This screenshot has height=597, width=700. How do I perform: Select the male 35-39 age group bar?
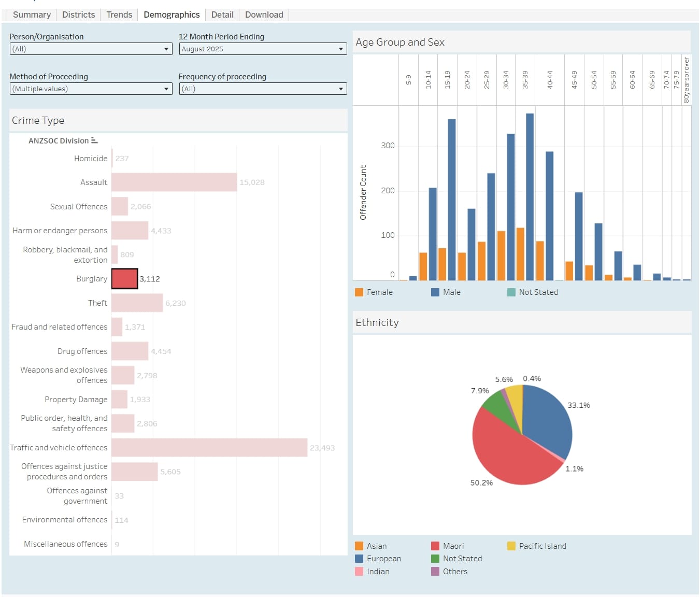point(530,197)
